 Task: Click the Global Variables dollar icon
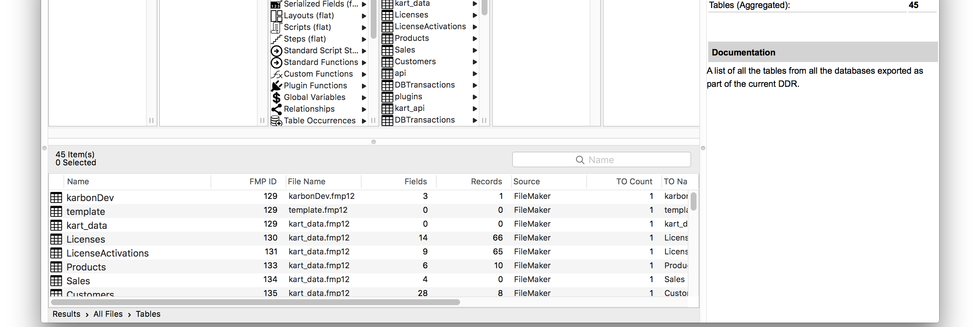pos(276,98)
